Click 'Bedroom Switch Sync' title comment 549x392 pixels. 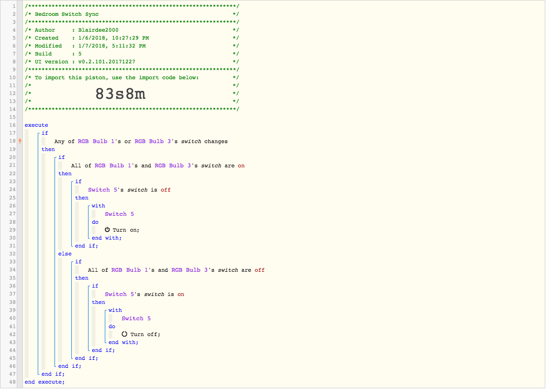pyautogui.click(x=67, y=14)
